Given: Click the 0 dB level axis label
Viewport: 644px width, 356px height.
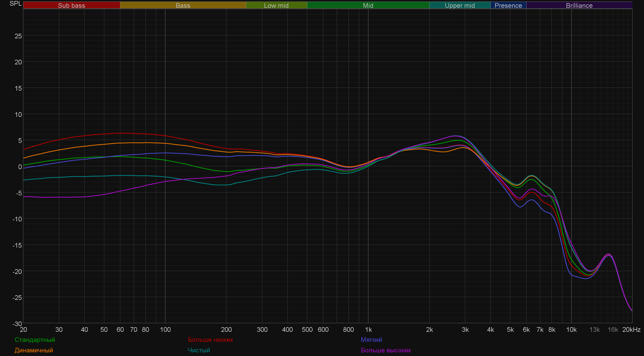Looking at the screenshot, I should coord(20,167).
